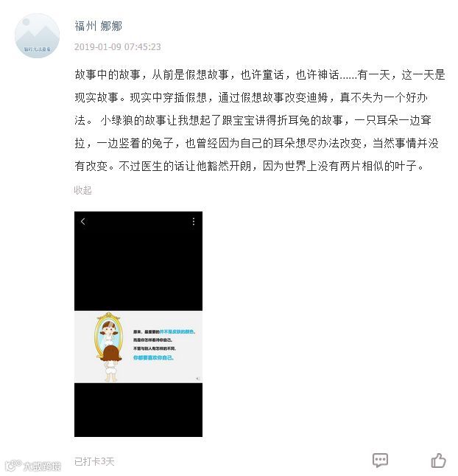Click the black area below the slide
458x476 pixels.
138,410
